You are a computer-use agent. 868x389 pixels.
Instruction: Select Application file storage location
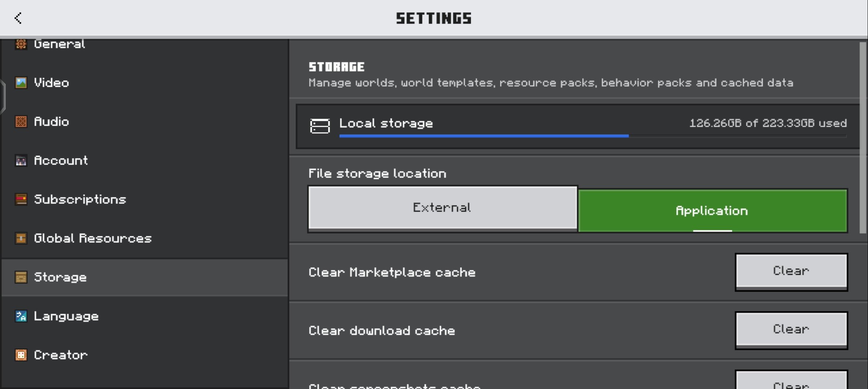713,211
